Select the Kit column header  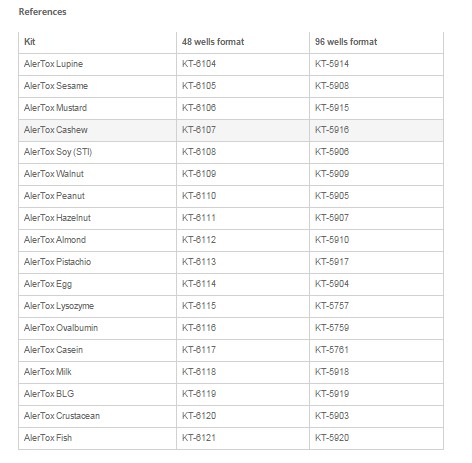30,42
